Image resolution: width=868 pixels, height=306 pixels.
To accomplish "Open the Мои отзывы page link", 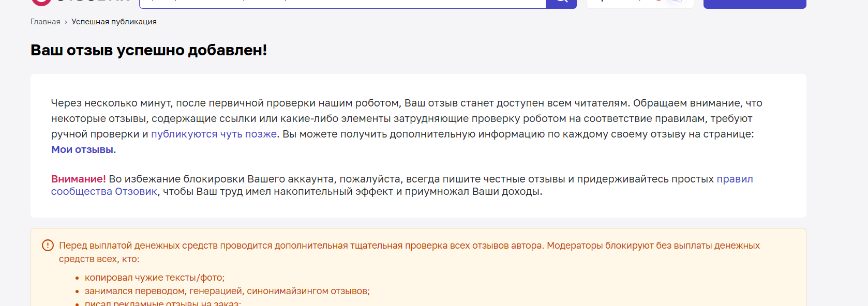I will [x=82, y=149].
